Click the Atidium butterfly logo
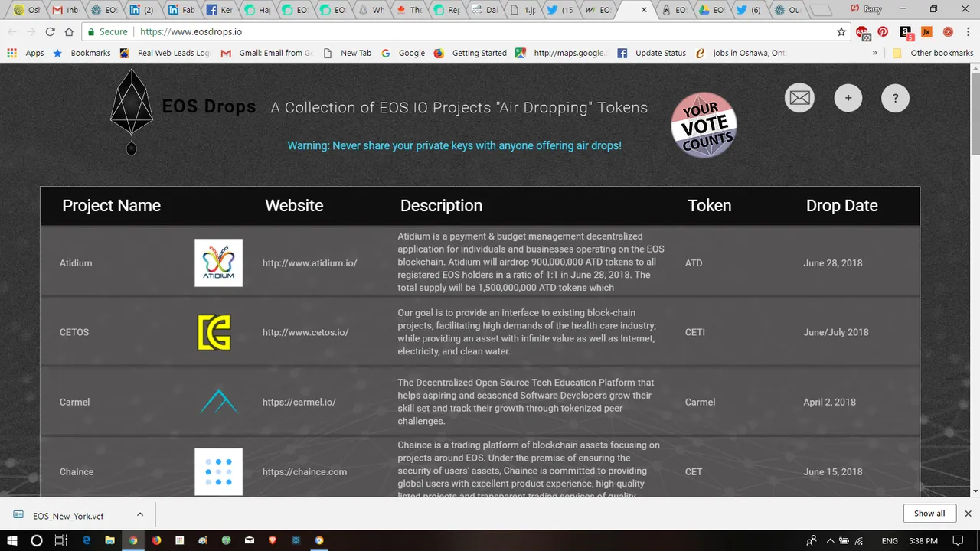 click(x=218, y=262)
